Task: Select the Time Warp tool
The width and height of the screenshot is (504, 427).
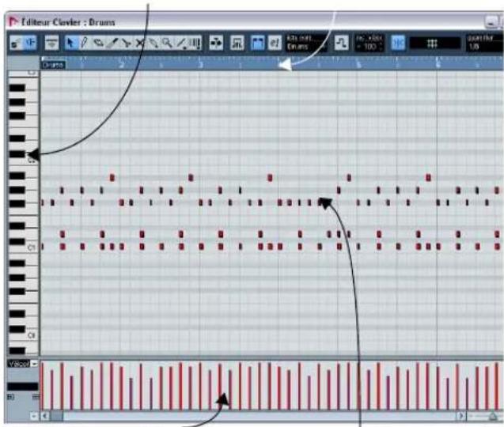Action: tap(195, 43)
